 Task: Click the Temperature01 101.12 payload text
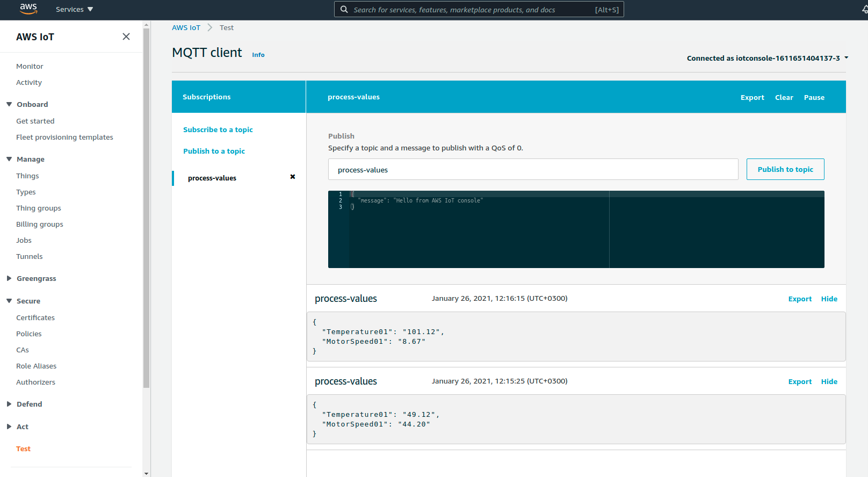pos(383,332)
